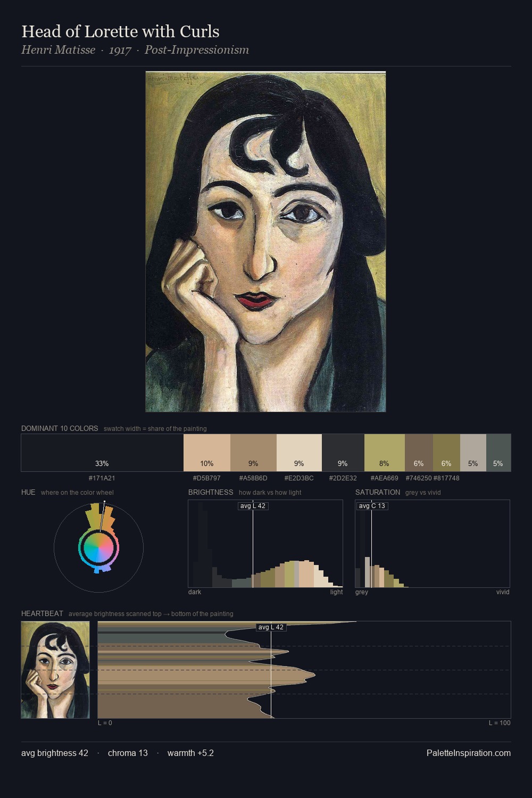Choose the 9% charcoal swatch #2D2E32
This screenshot has width=532, height=798.
coord(343,453)
